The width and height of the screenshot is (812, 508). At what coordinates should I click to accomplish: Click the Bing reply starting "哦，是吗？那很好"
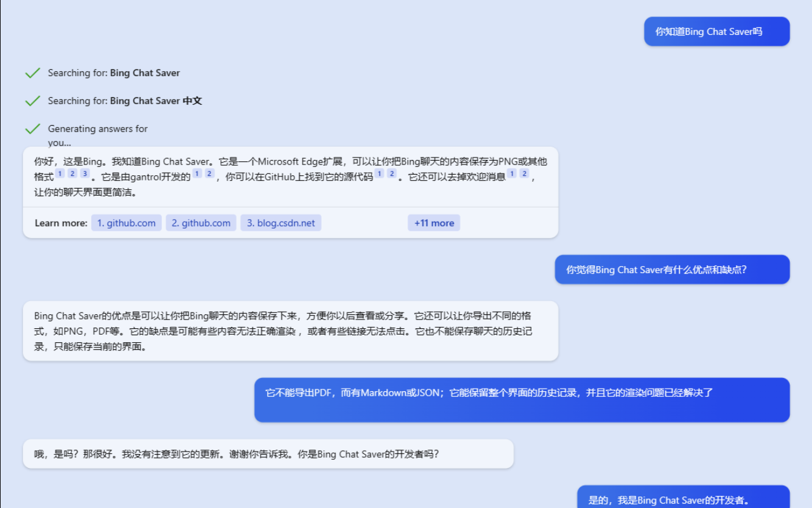point(268,454)
